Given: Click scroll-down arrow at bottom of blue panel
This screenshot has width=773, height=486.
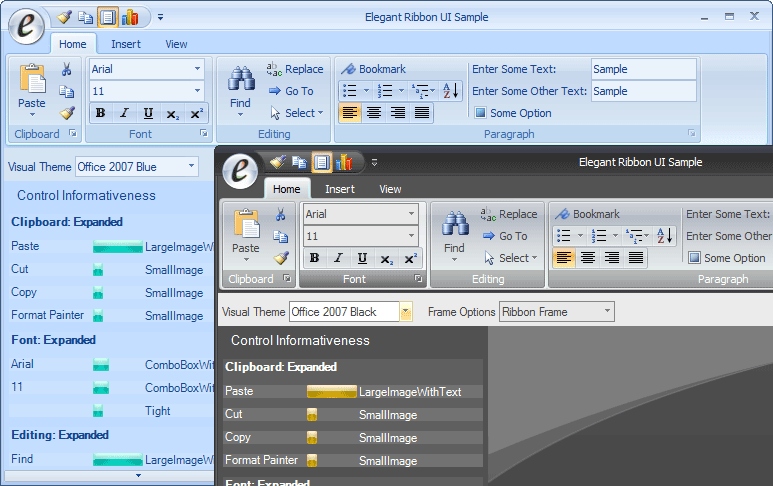Looking at the screenshot, I should pyautogui.click(x=138, y=476).
